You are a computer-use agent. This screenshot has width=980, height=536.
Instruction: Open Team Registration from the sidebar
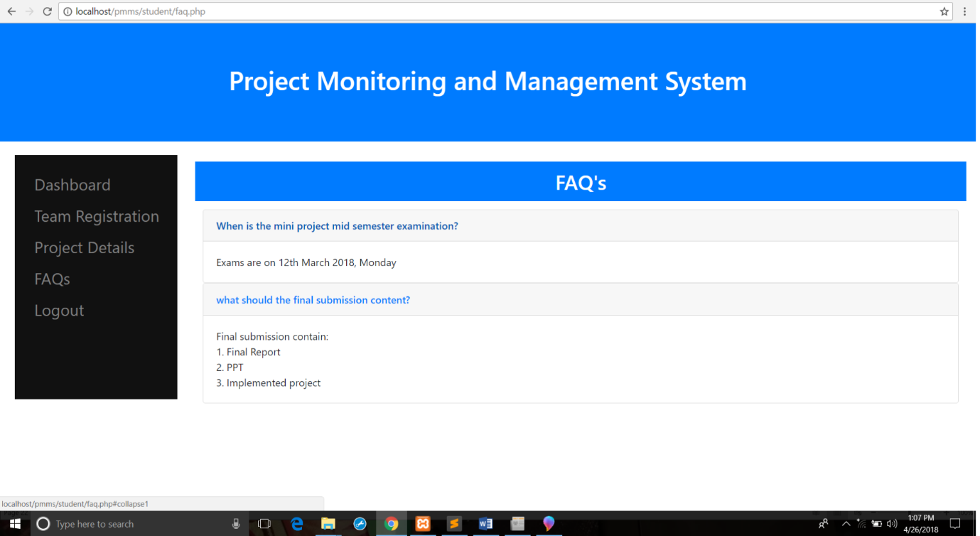coord(97,216)
